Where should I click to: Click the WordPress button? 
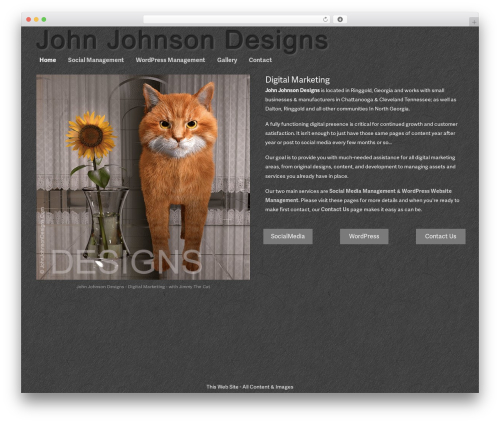pyautogui.click(x=364, y=236)
